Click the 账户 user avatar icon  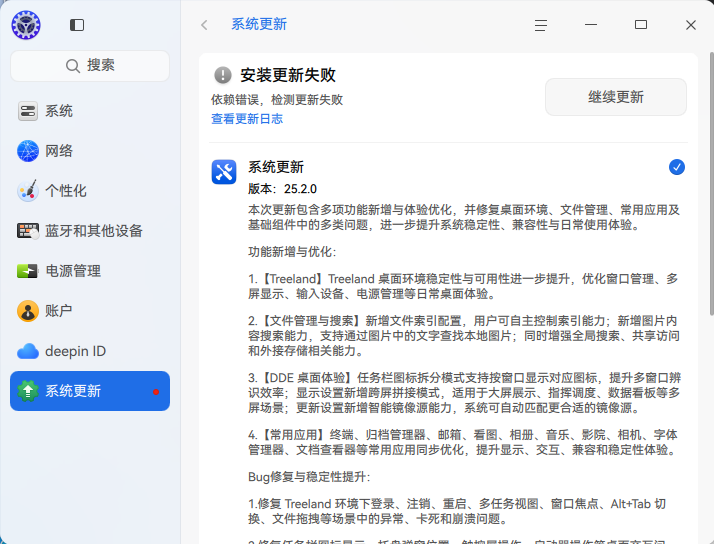point(28,311)
